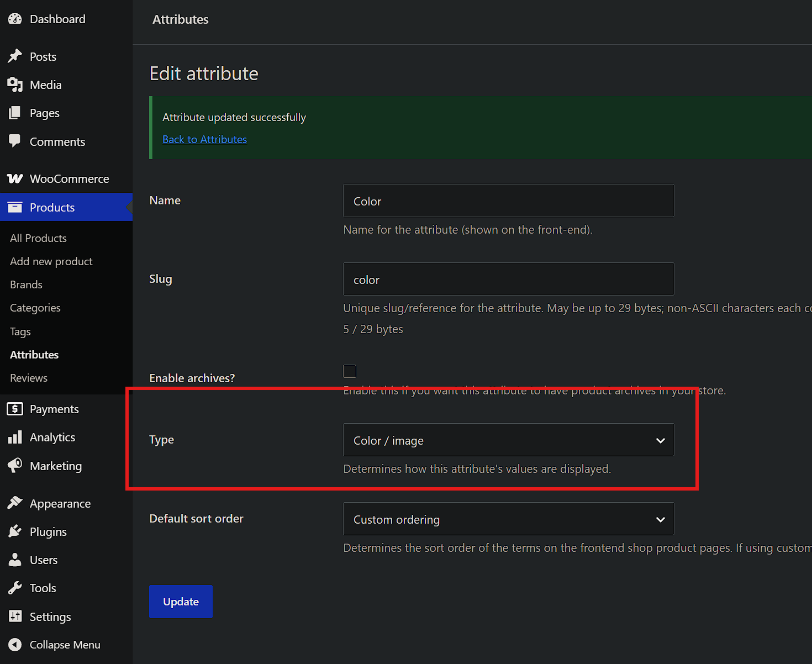The image size is (812, 664).
Task: Open Media library camera icon
Action: (x=15, y=85)
